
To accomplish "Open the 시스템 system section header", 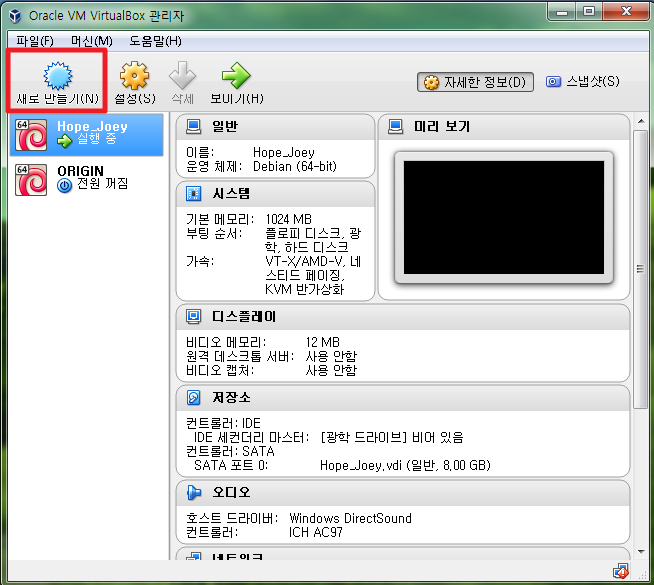I will (275, 194).
